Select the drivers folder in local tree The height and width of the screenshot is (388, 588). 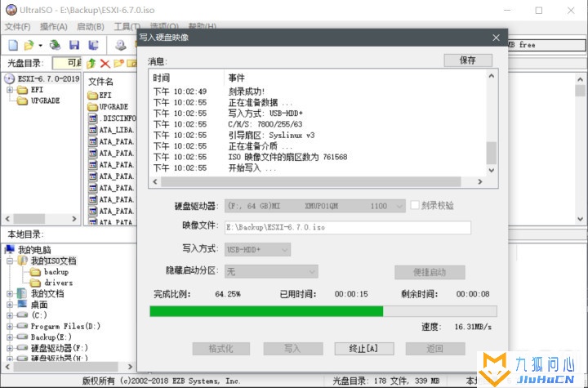tap(59, 283)
